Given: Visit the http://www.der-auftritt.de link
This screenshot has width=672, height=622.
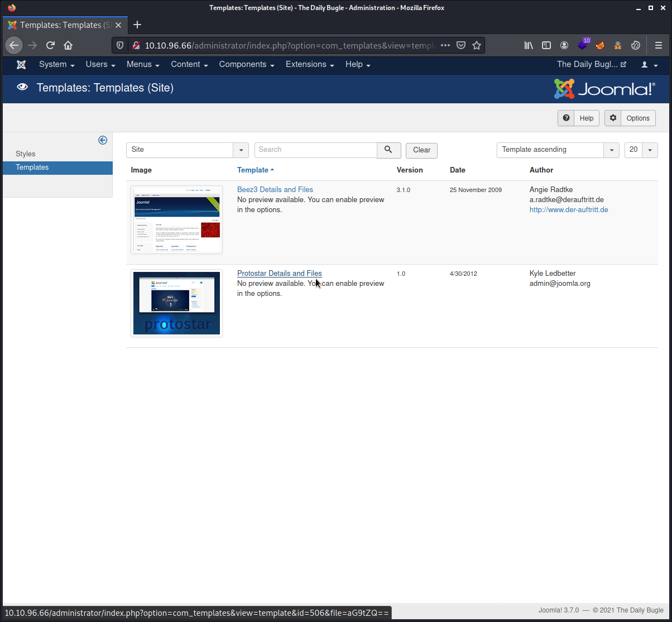Looking at the screenshot, I should pos(569,210).
